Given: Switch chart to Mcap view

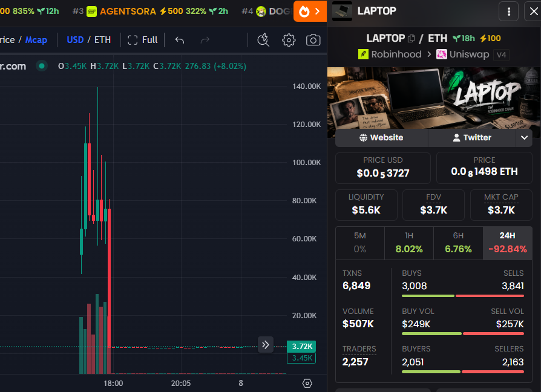Looking at the screenshot, I should point(36,40).
